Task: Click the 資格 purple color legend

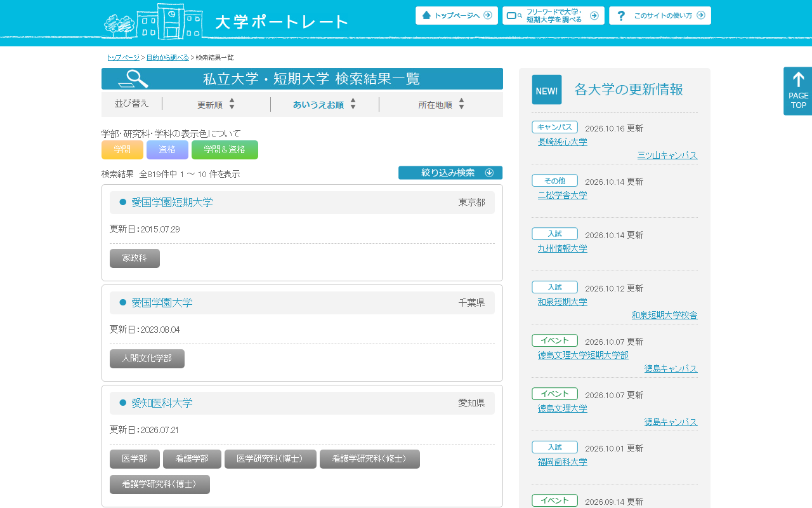Action: (x=167, y=150)
